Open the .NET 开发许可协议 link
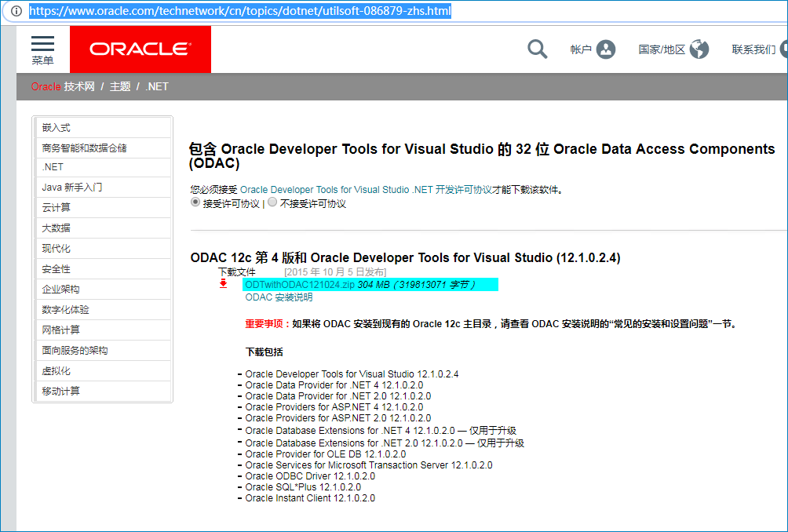Image resolution: width=788 pixels, height=532 pixels. point(366,190)
